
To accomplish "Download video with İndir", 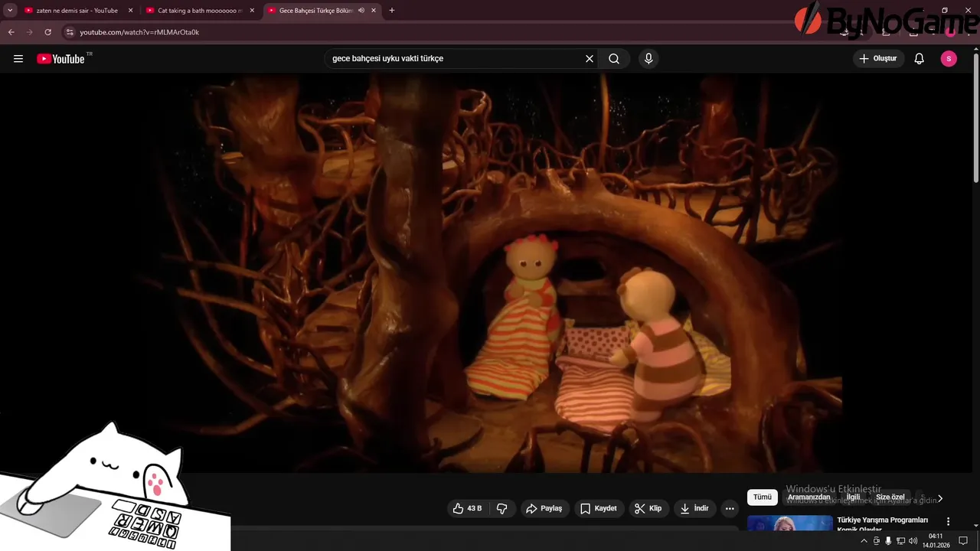I will 694,508.
